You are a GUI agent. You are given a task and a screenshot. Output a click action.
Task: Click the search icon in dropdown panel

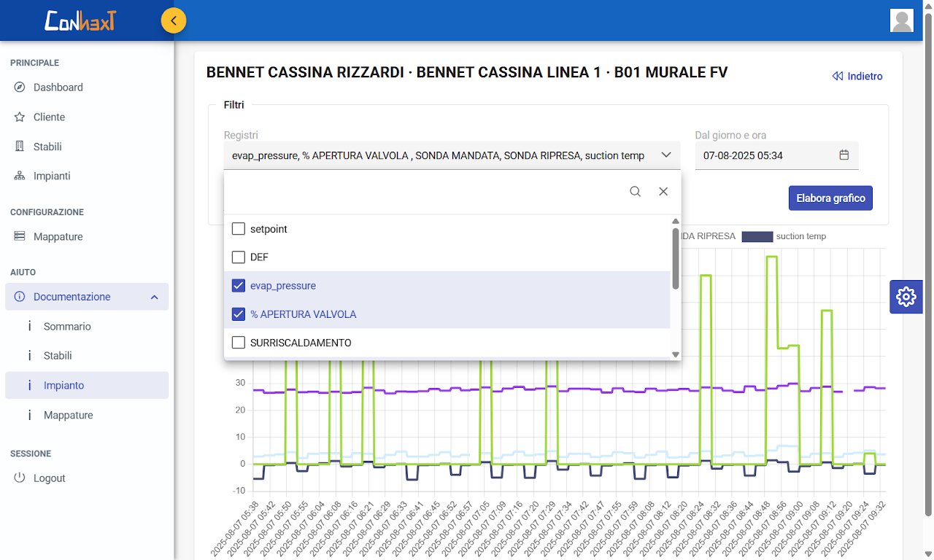(636, 192)
